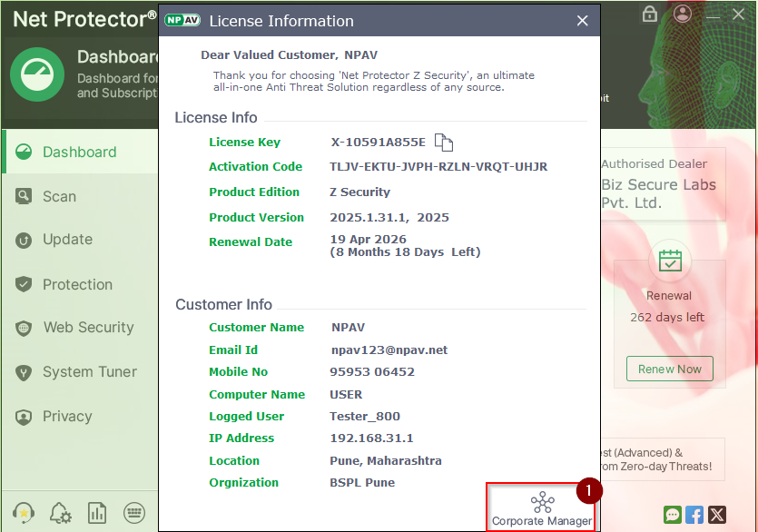The height and width of the screenshot is (532, 758).
Task: Close the License Information dialog
Action: [x=582, y=21]
